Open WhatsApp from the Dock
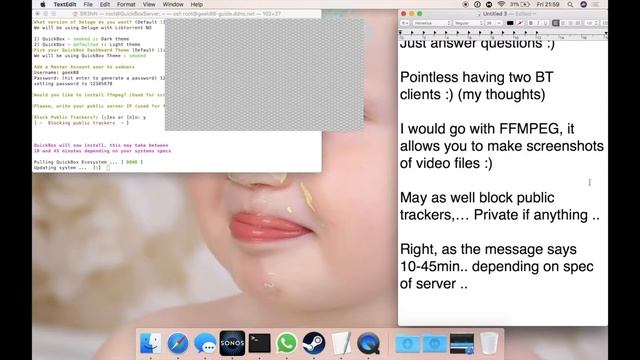640x360 pixels. point(287,343)
